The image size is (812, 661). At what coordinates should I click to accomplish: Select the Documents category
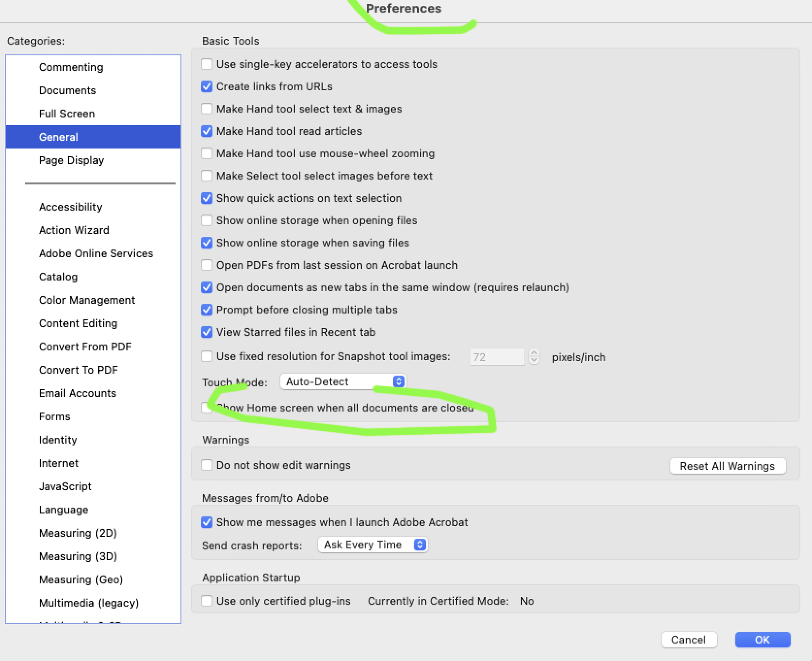93,90
